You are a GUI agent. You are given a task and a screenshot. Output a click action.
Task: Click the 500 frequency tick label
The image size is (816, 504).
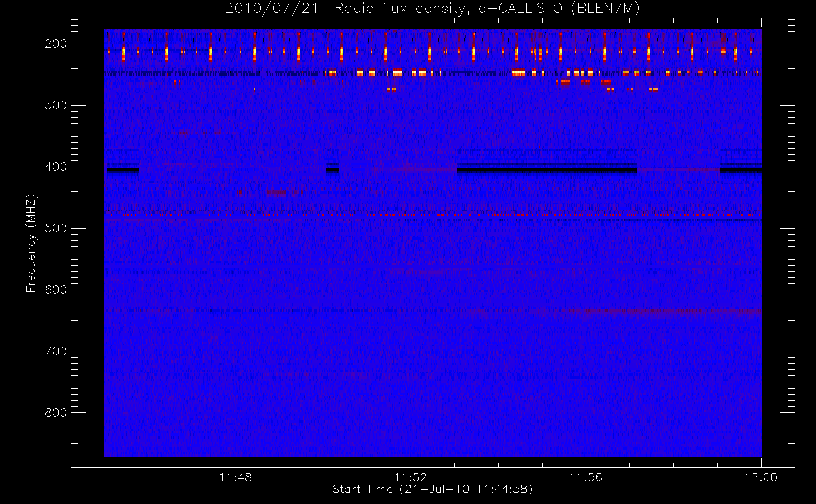pyautogui.click(x=55, y=228)
